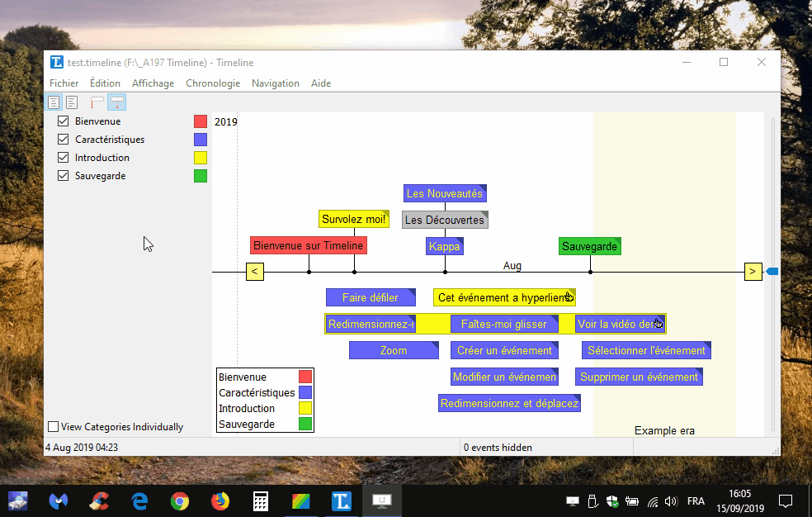
Task: Open the Affichage menu
Action: pyautogui.click(x=153, y=83)
